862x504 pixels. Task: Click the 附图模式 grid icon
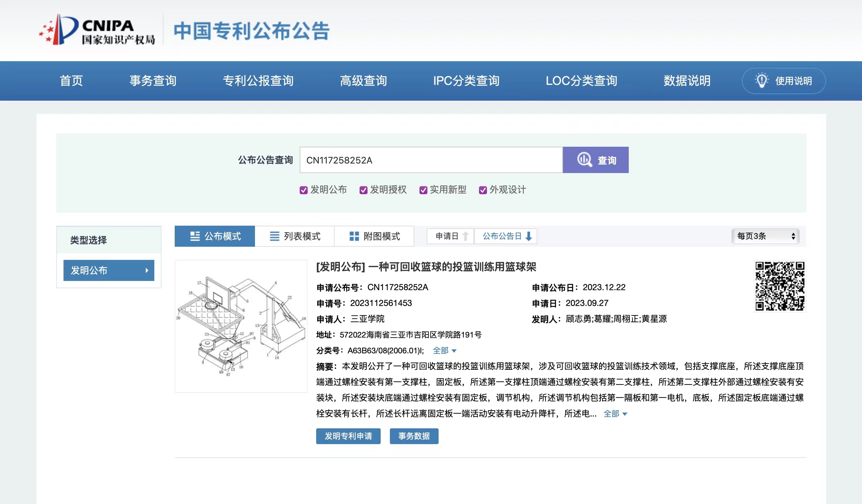coord(354,236)
